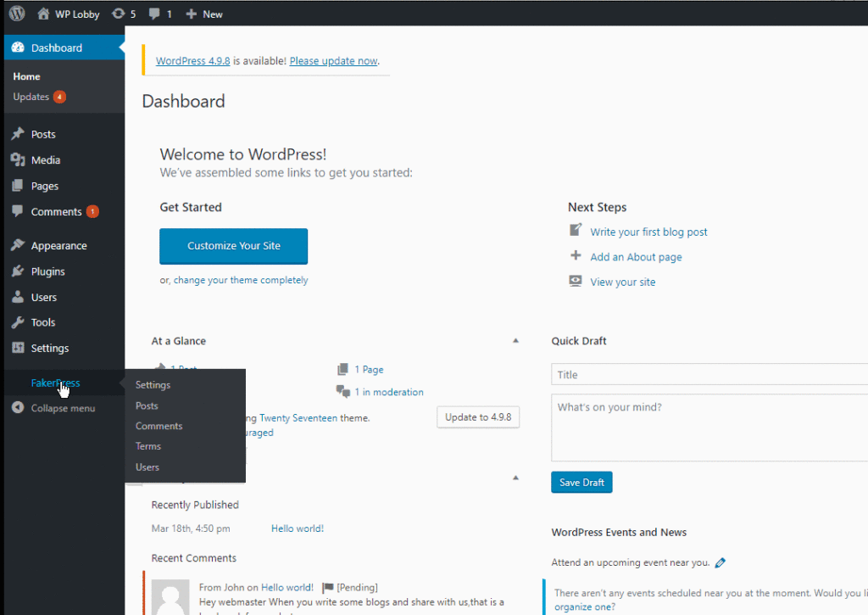Screen dimensions: 868x615
Task: Click Customize Your Site button
Action: point(233,246)
